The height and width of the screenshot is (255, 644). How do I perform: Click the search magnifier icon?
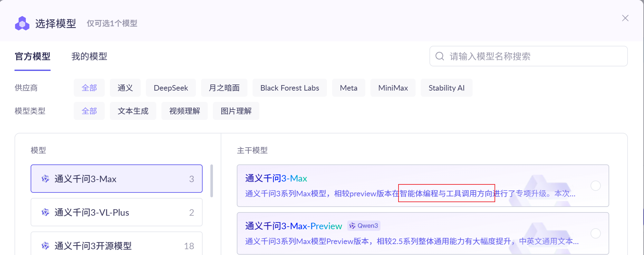440,56
